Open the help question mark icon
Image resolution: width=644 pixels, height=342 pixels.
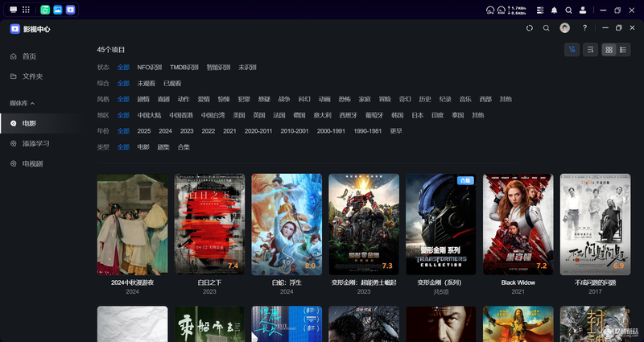click(x=585, y=28)
